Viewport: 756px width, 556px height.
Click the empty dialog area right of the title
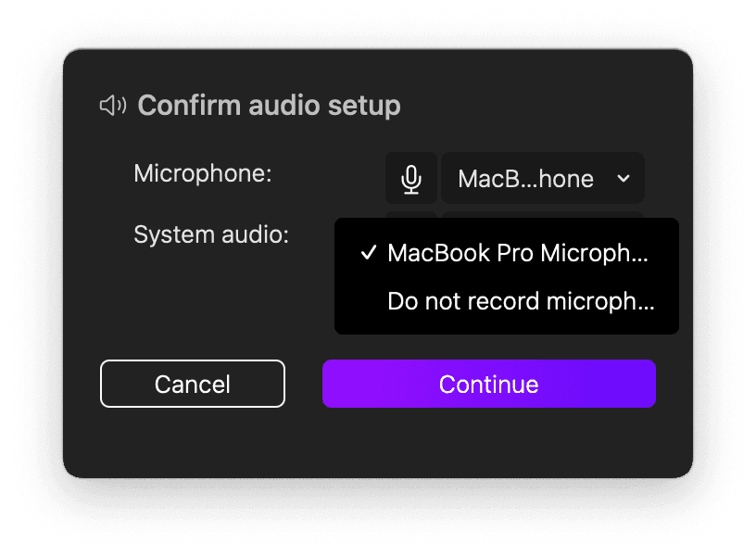[x=540, y=105]
